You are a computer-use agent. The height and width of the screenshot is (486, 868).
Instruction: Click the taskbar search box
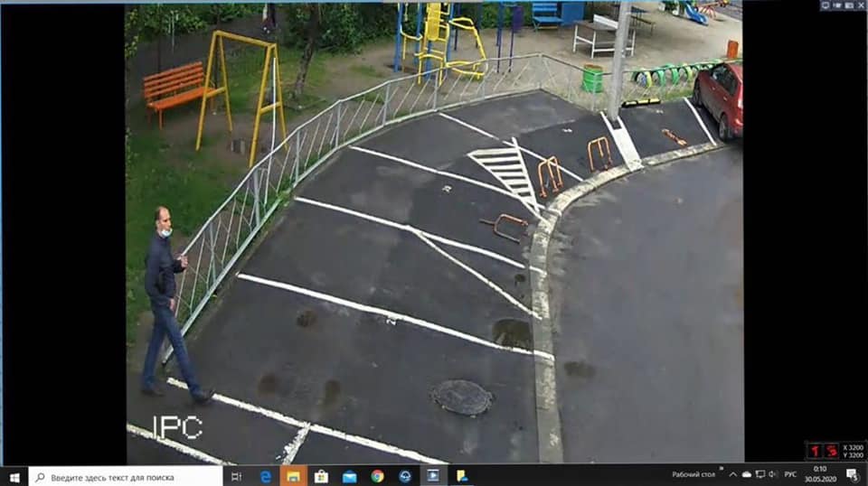pos(127,476)
